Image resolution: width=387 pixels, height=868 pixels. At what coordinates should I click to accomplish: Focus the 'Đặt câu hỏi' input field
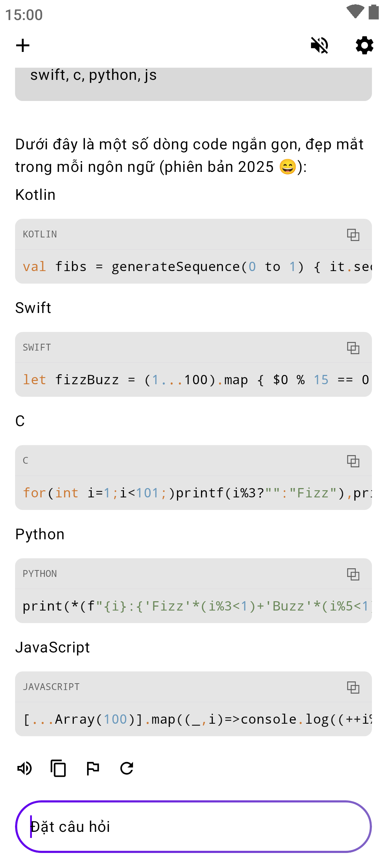click(x=193, y=826)
